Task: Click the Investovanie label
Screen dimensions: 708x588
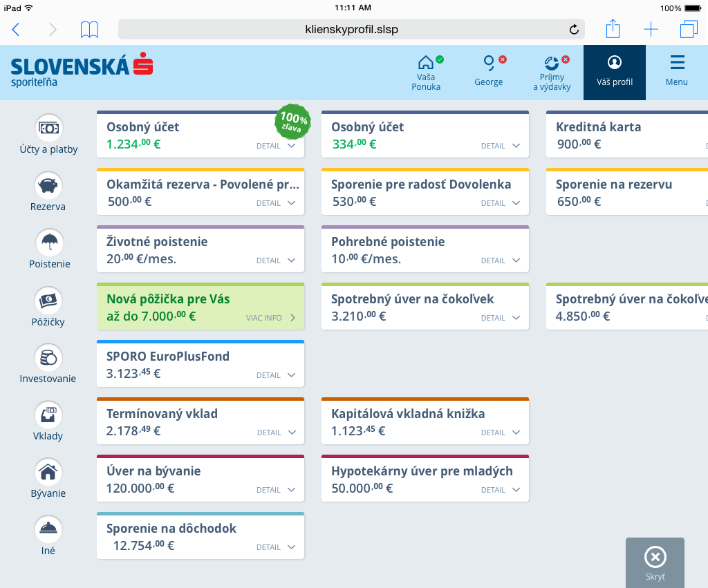Action: [x=48, y=379]
